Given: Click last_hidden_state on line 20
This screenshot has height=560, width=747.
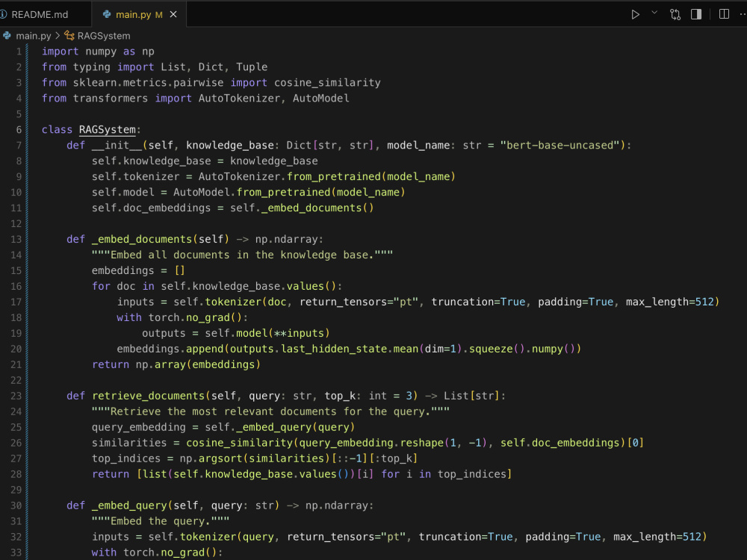Looking at the screenshot, I should pos(334,349).
